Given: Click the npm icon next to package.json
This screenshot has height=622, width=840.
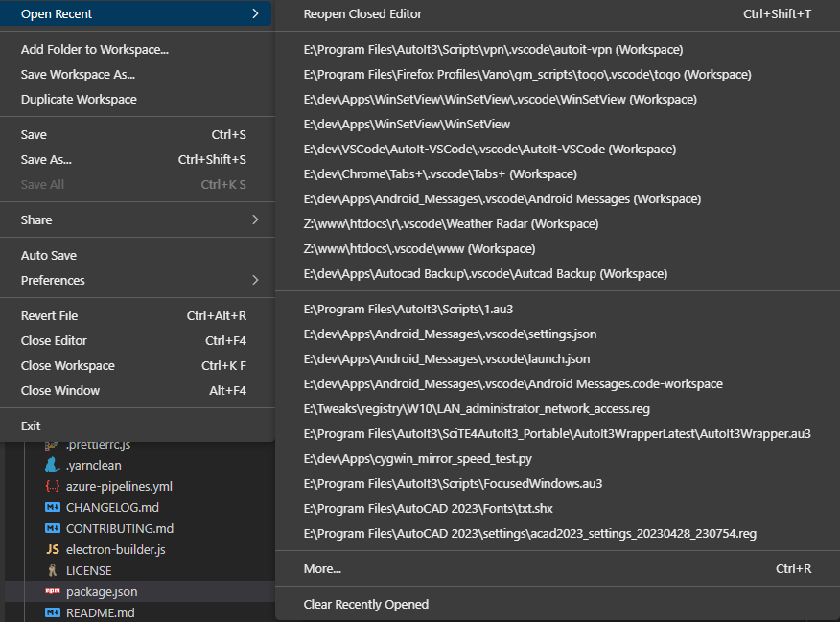Looking at the screenshot, I should 52,591.
